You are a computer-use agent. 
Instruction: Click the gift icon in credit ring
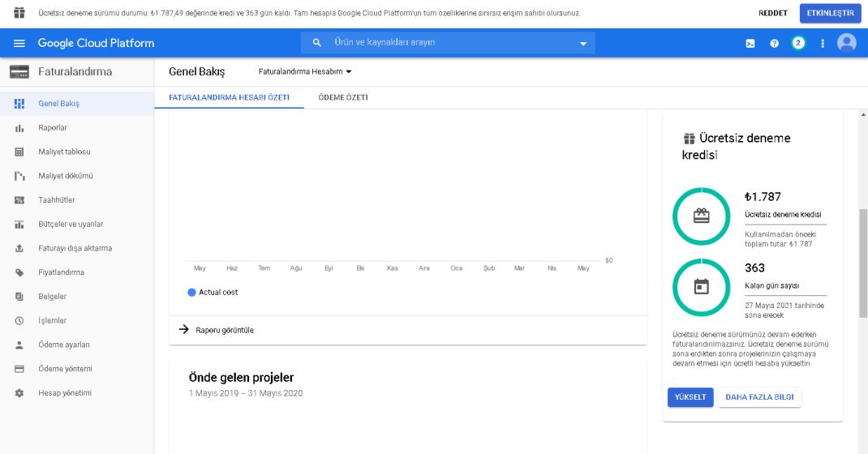[x=702, y=216]
